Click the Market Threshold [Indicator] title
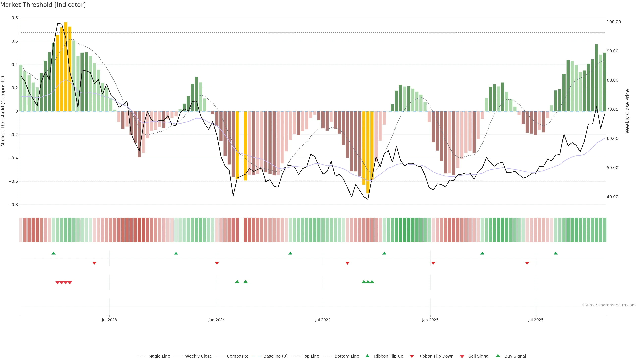 coord(43,5)
